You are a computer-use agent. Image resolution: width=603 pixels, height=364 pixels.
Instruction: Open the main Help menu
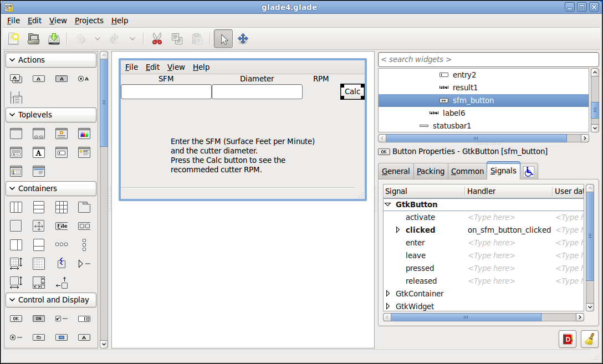click(x=120, y=20)
